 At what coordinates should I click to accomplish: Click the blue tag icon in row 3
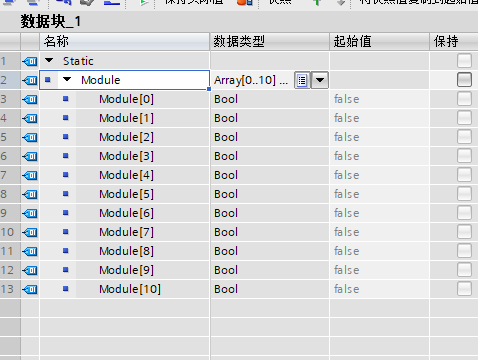pyautogui.click(x=30, y=99)
